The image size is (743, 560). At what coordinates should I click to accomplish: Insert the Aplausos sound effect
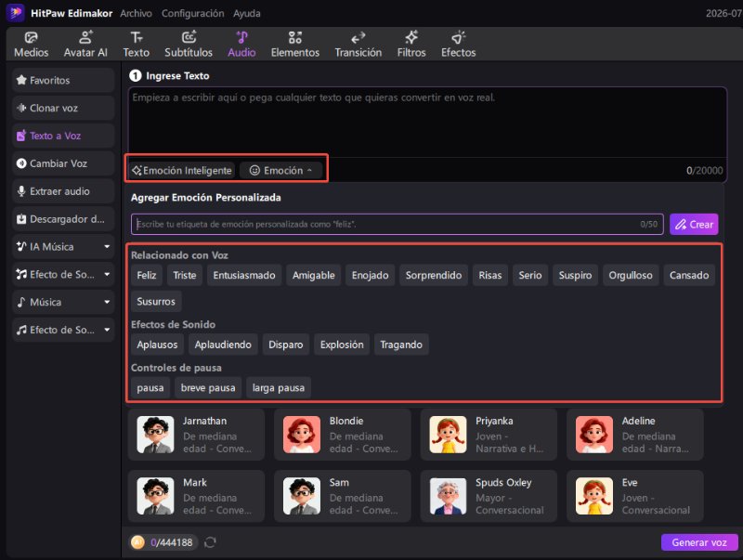[157, 345]
